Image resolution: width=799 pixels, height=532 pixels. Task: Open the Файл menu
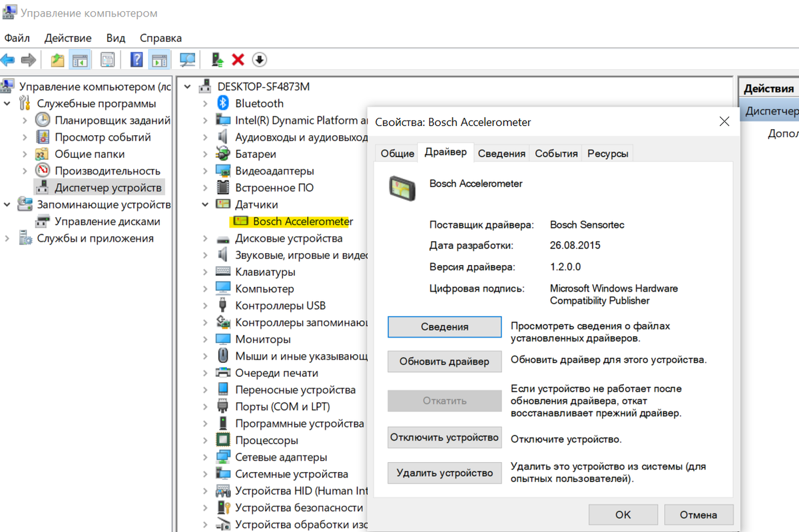[17, 38]
